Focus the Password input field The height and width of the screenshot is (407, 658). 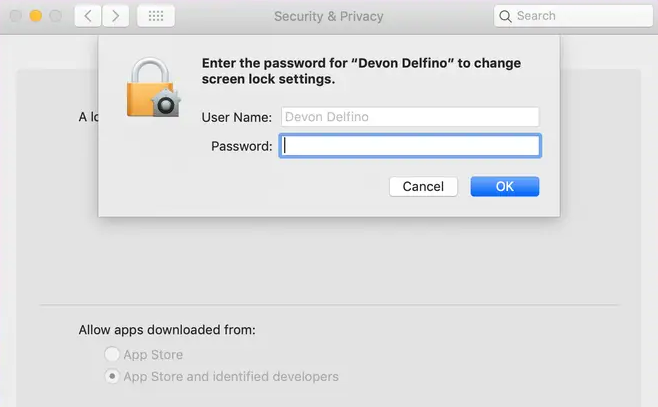(x=410, y=146)
